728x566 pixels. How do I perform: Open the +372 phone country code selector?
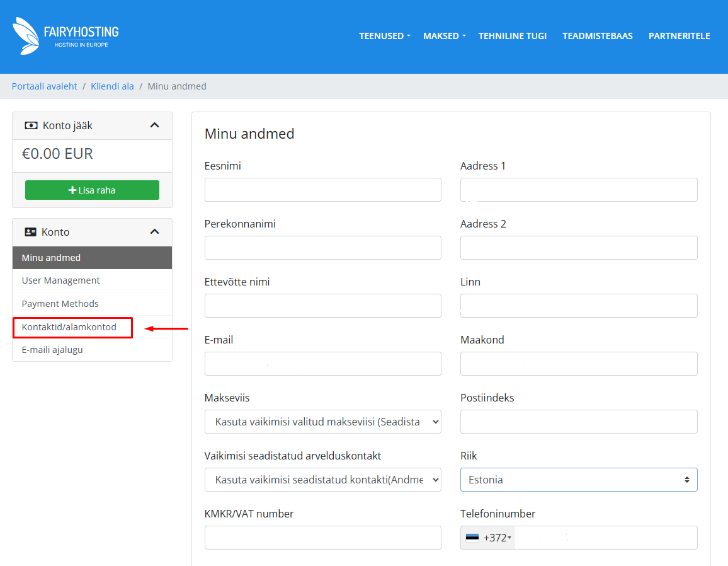tap(489, 538)
